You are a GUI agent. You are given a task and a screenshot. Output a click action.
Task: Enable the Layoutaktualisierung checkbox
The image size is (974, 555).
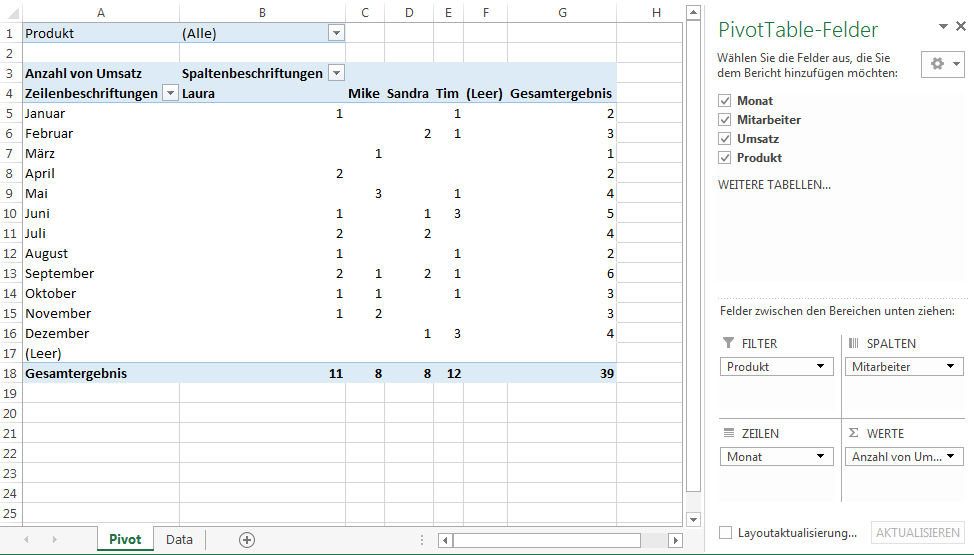pos(725,533)
